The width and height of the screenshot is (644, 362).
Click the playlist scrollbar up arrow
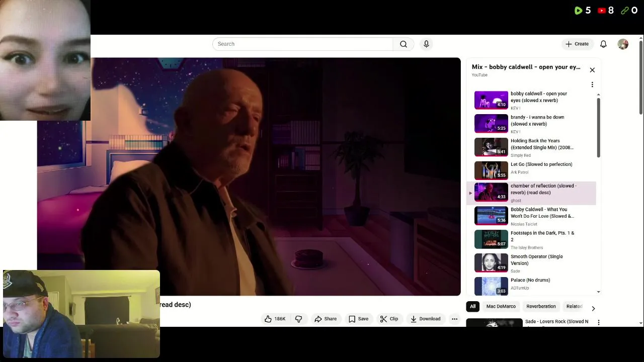tap(598, 95)
